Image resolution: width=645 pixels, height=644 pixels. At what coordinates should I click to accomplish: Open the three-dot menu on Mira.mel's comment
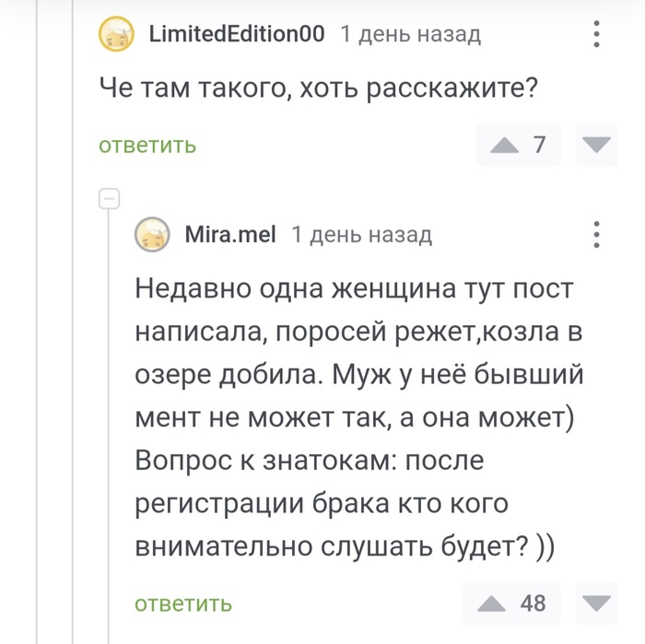point(597,235)
